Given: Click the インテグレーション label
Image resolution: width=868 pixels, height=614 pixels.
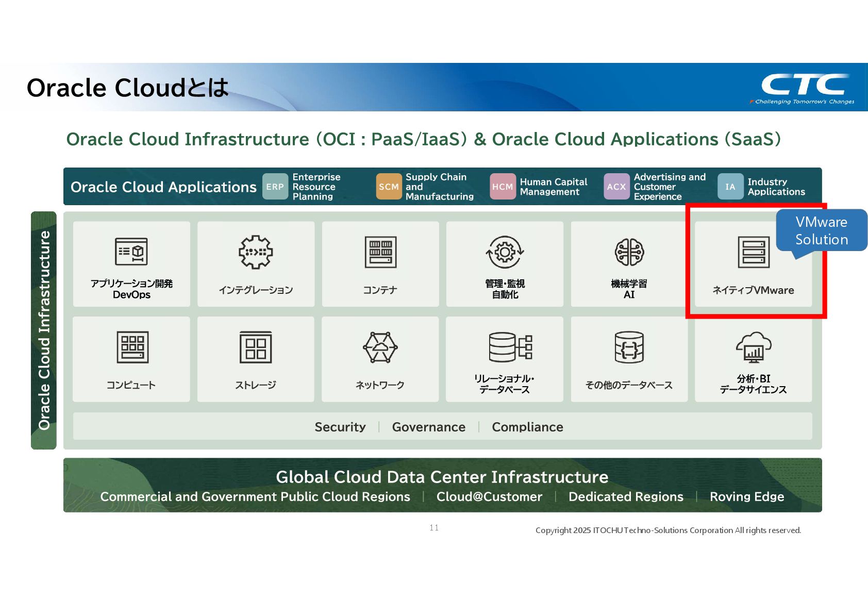Looking at the screenshot, I should click(256, 290).
